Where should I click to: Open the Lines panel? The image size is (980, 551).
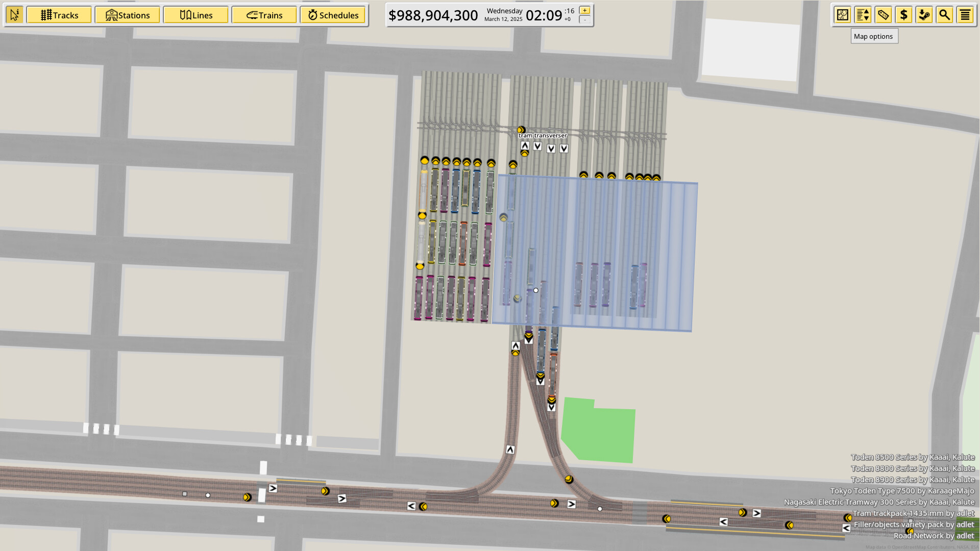[x=196, y=15]
